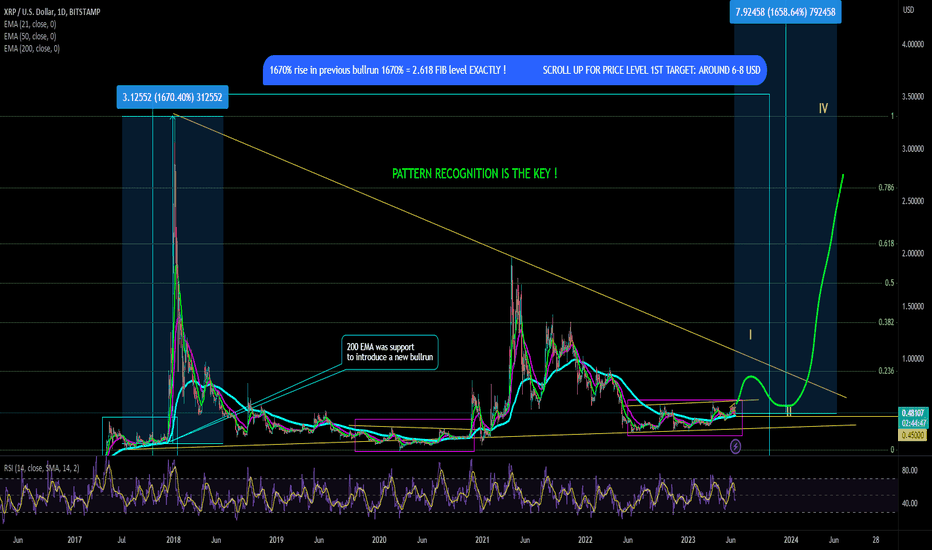Click the 1.00000 price axis label

913,359
